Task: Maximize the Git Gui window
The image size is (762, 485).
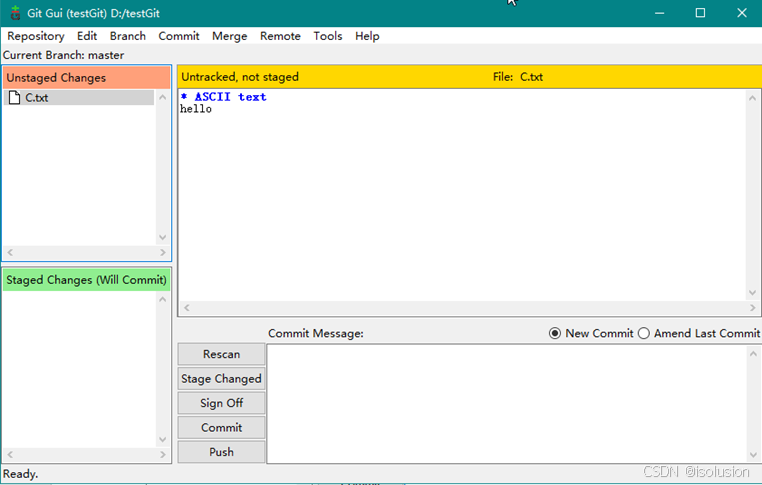Action: (x=700, y=13)
